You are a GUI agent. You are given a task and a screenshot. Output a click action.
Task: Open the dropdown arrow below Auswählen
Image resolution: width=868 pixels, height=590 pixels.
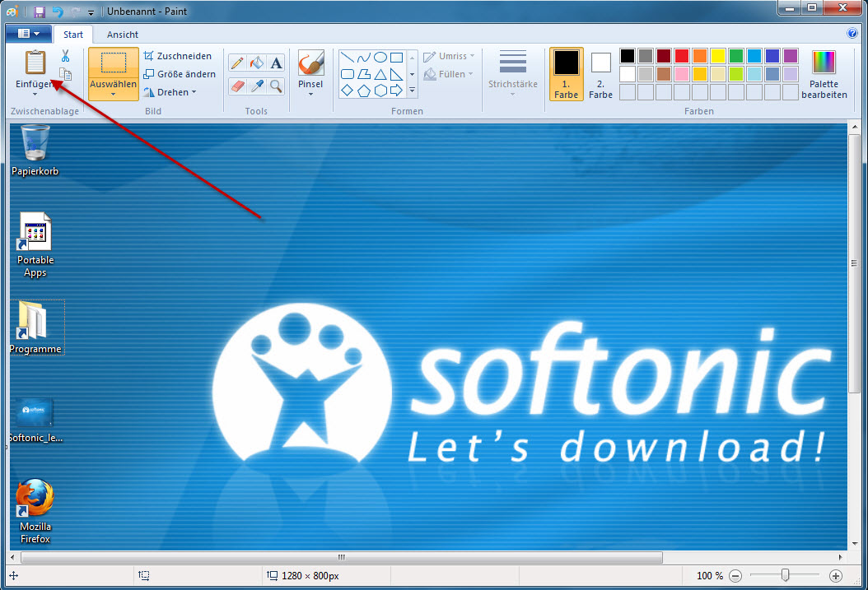click(114, 94)
